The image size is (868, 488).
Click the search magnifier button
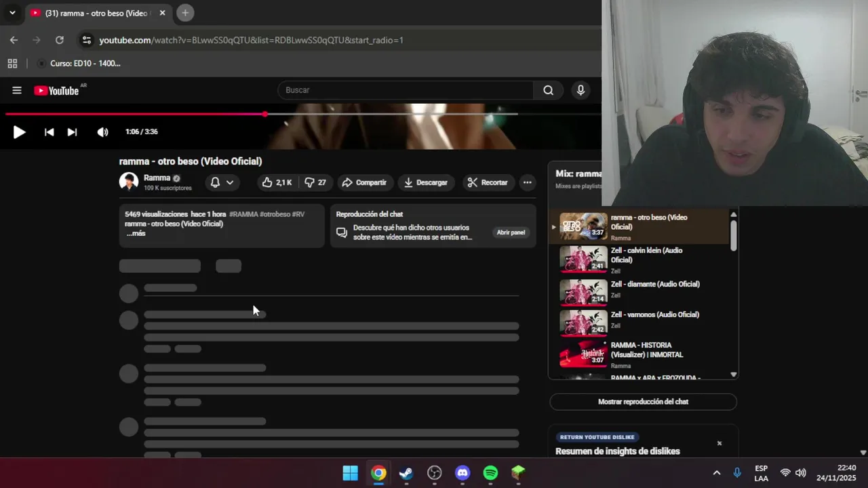[548, 90]
